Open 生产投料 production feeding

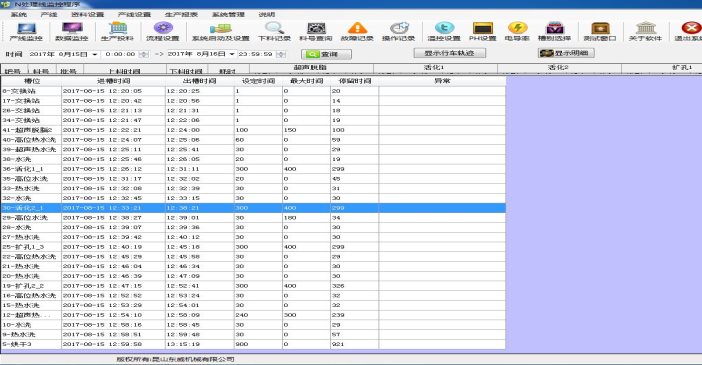(117, 32)
